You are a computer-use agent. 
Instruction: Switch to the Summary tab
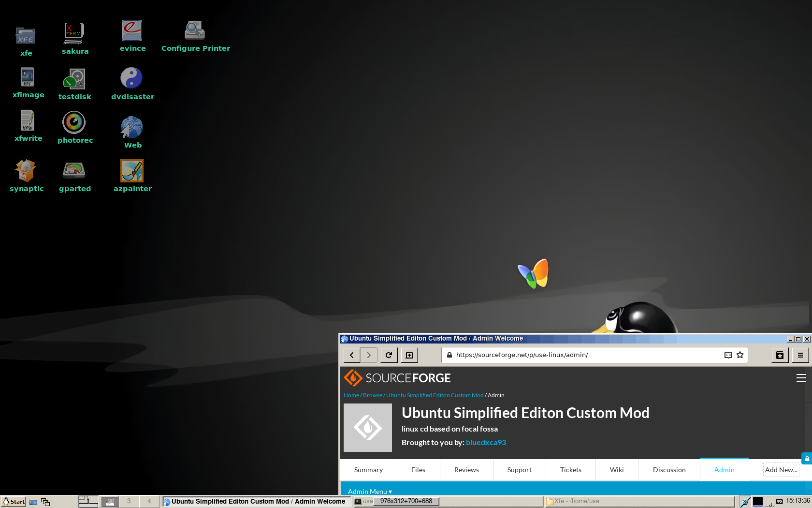point(368,470)
